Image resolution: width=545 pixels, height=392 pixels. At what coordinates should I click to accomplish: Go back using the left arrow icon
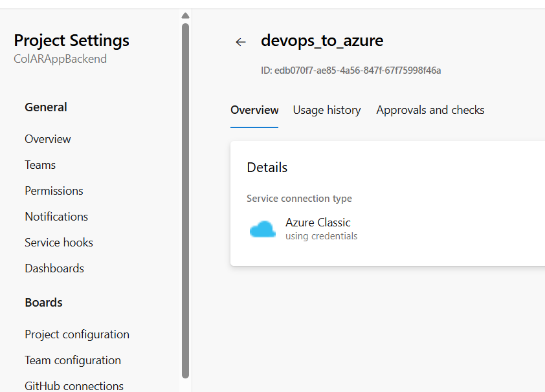point(241,42)
